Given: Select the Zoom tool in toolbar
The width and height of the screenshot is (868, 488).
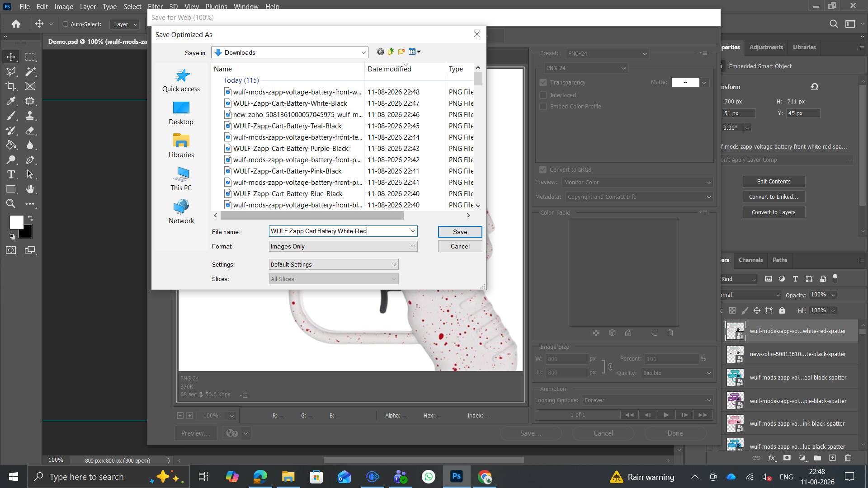Looking at the screenshot, I should tap(11, 204).
